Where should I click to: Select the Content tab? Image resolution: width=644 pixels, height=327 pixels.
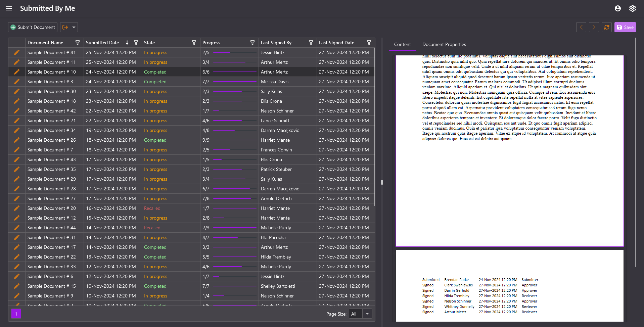click(402, 44)
